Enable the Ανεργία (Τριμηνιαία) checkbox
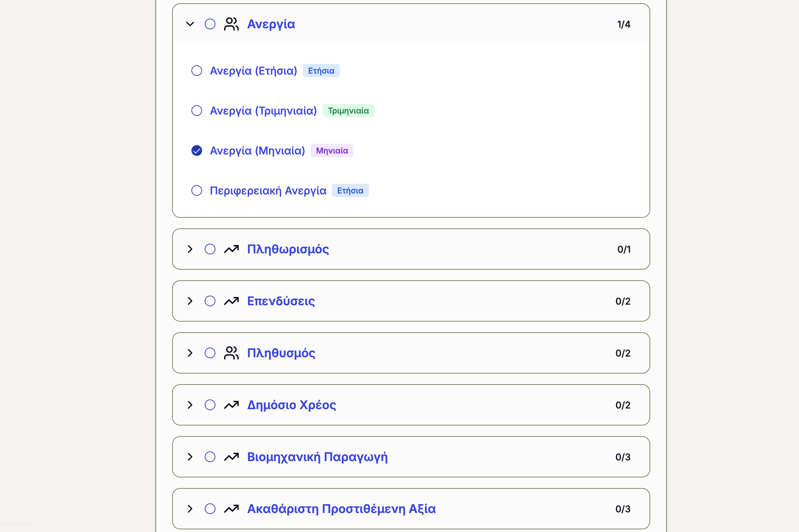The image size is (799, 532). tap(197, 111)
